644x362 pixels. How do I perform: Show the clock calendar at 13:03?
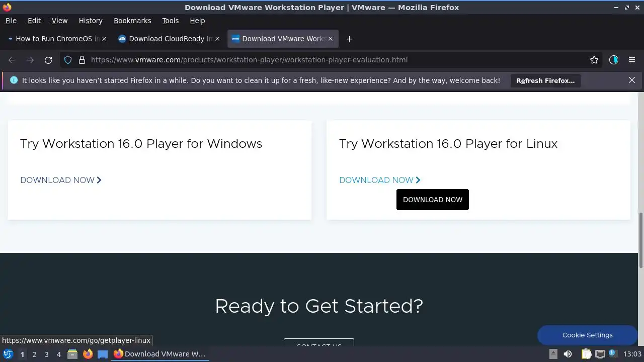(632, 354)
